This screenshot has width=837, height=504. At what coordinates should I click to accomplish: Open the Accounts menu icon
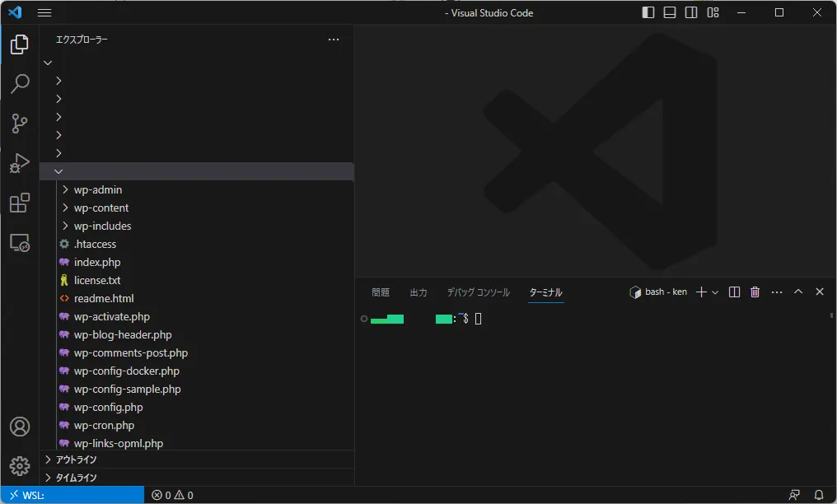[20, 427]
